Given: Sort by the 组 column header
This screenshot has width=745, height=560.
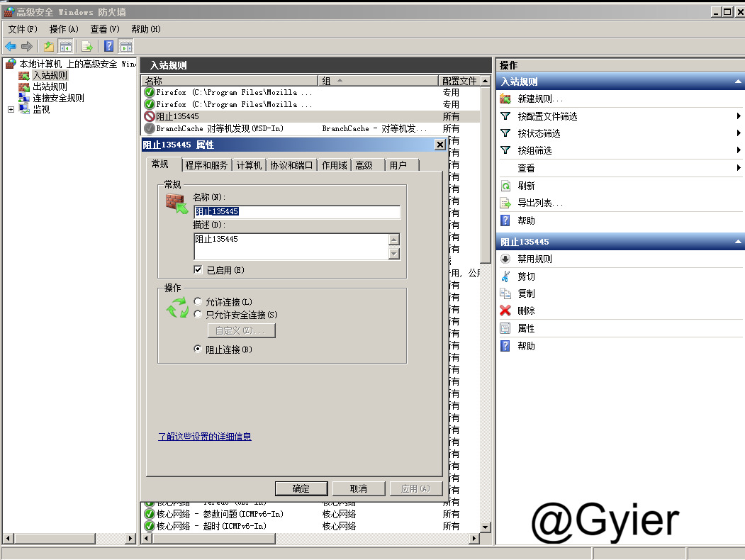Looking at the screenshot, I should click(x=378, y=81).
